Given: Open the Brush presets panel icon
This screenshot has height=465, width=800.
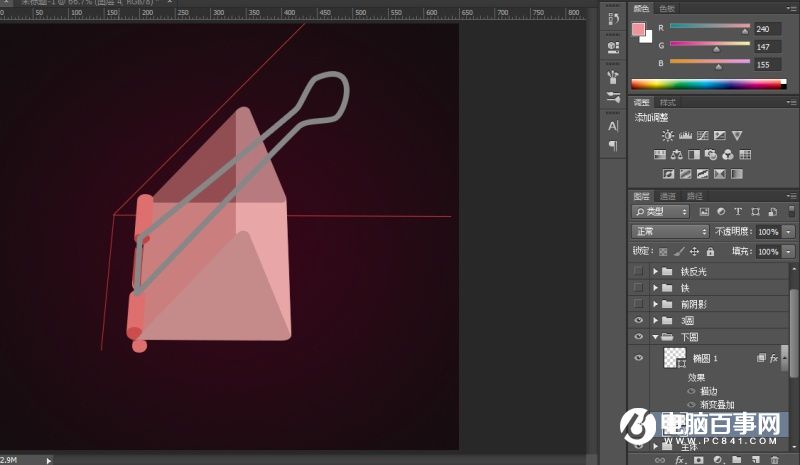Looking at the screenshot, I should coord(613,77).
